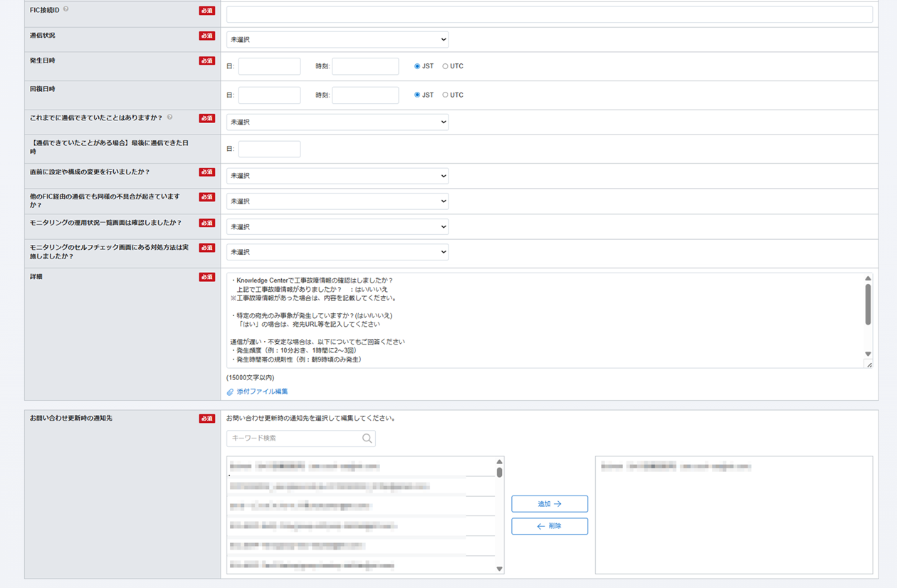Click the FIC接続ID text field
This screenshot has height=588, width=897.
pyautogui.click(x=549, y=14)
